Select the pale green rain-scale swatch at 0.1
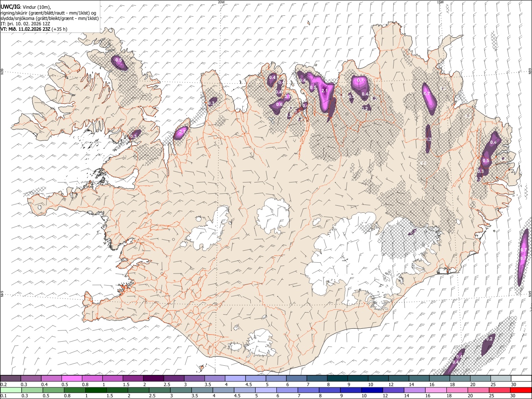532x399 pixels. (x=11, y=390)
